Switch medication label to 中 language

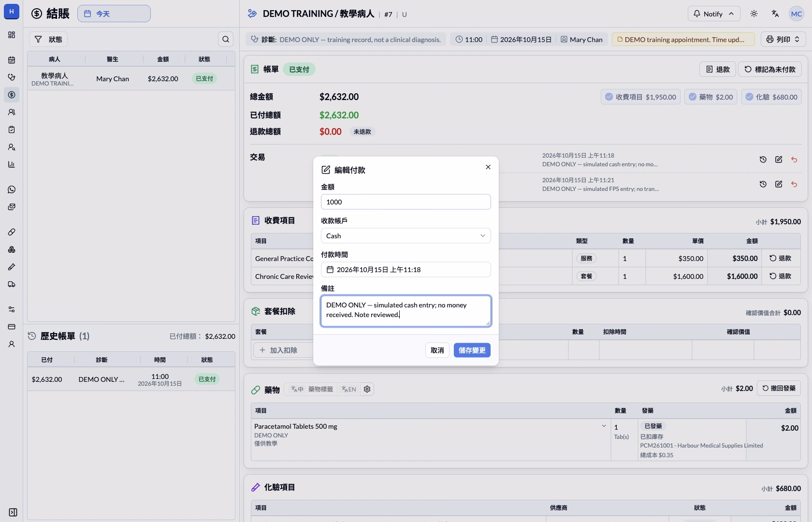click(297, 389)
